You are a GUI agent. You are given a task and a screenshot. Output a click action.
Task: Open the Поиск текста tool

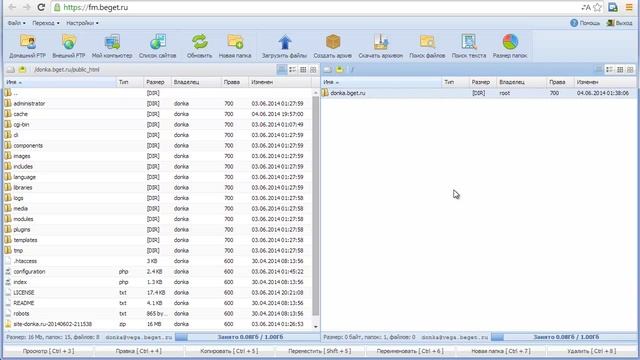pos(469,42)
